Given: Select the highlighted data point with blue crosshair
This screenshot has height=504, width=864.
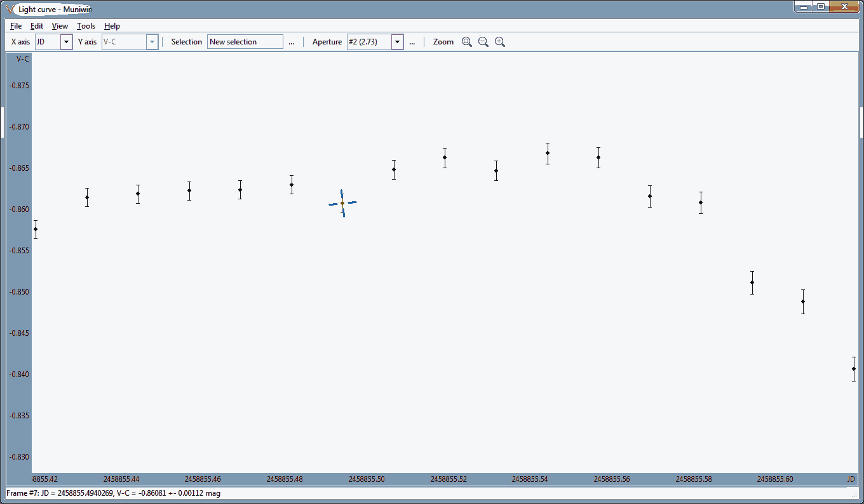Looking at the screenshot, I should coord(342,203).
